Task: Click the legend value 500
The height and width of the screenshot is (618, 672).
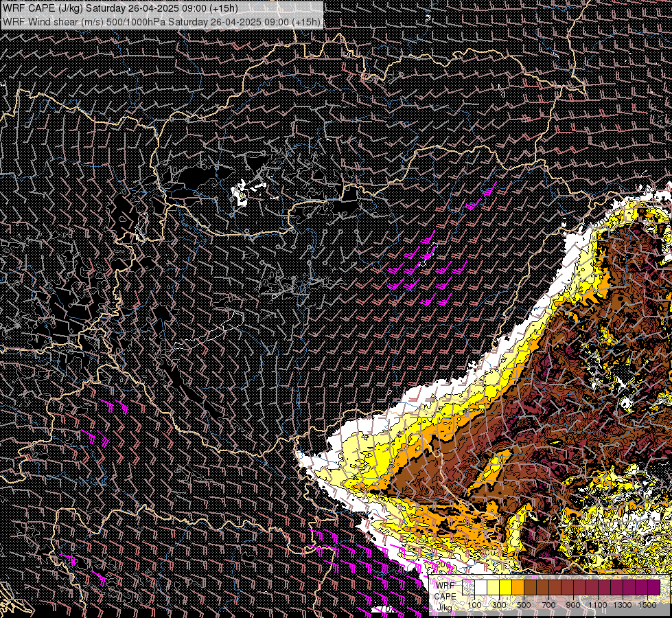Action: (x=524, y=605)
